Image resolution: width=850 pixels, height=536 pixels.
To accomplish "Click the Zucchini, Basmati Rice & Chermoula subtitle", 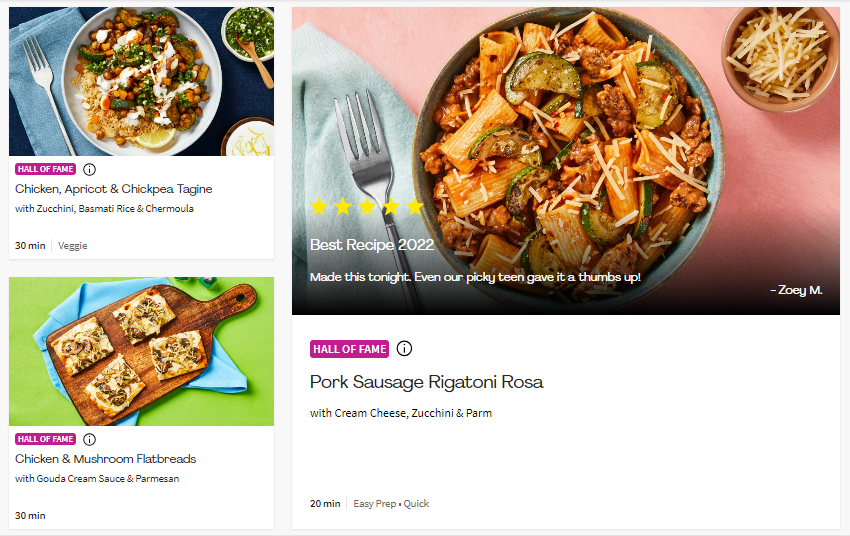I will 104,209.
